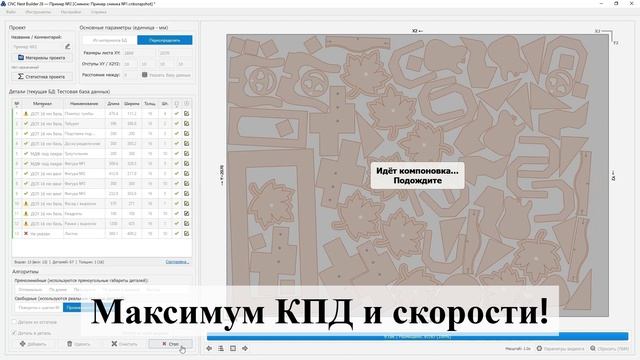Click the warning icon in the Рамка с вырезом row
640x360 pixels.
(26, 224)
